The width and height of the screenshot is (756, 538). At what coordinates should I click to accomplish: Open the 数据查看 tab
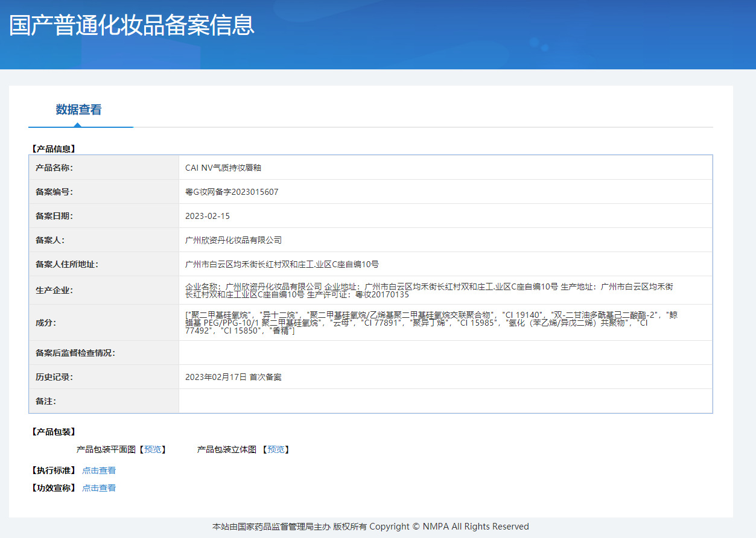pyautogui.click(x=79, y=110)
